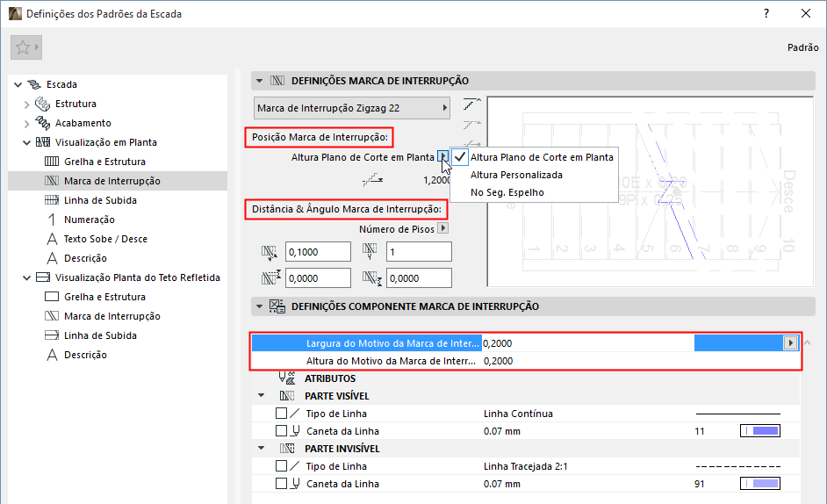Collapse Visualização em Planta node
827x504 pixels.
[27, 142]
